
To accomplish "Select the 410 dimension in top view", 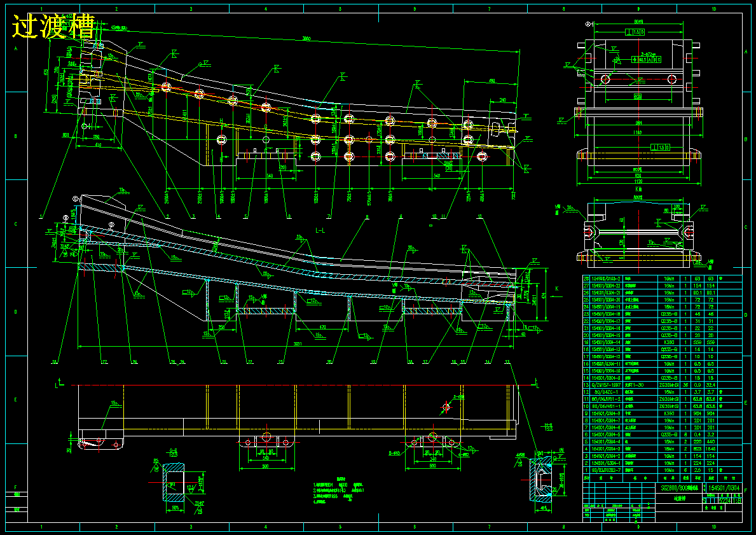I will click(98, 145).
